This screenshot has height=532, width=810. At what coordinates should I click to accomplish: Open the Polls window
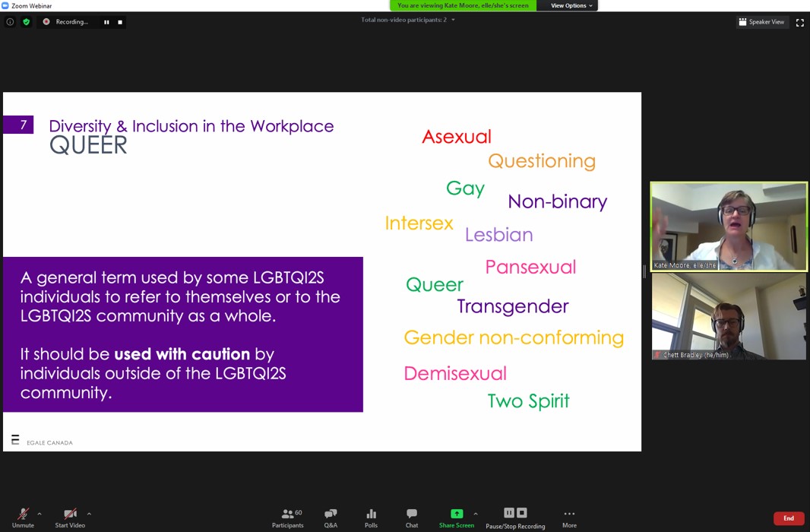coord(371,518)
